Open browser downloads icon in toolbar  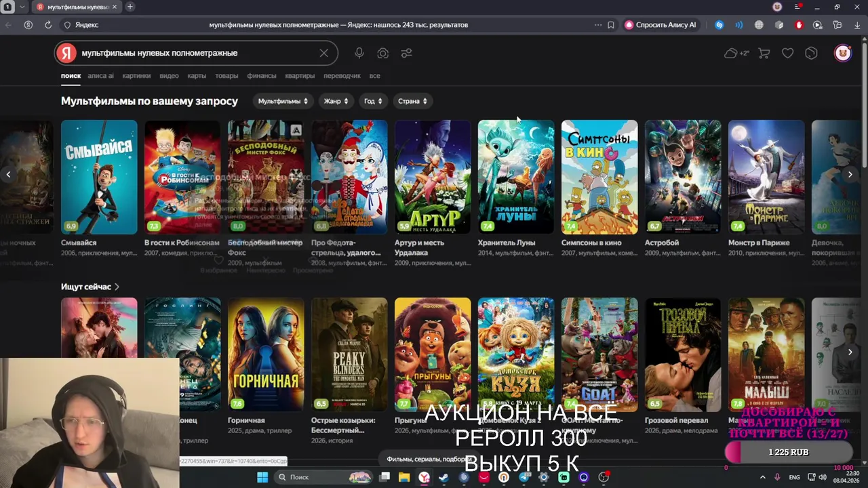tap(858, 24)
